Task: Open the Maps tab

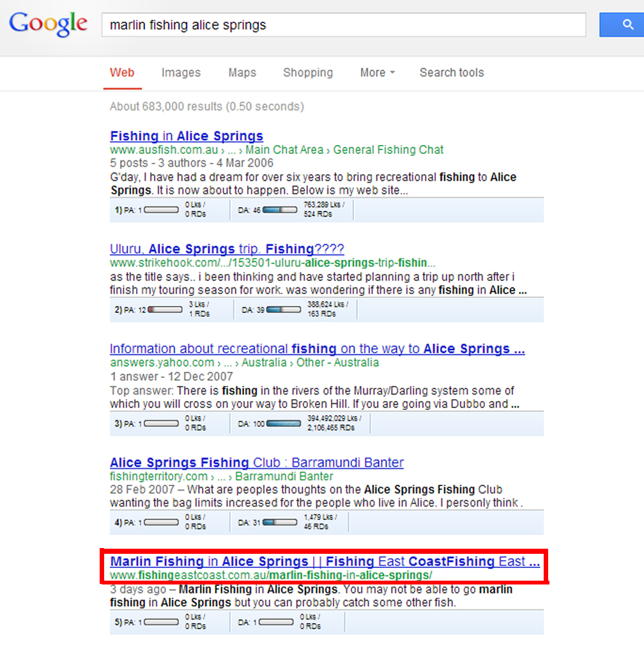Action: pyautogui.click(x=242, y=73)
